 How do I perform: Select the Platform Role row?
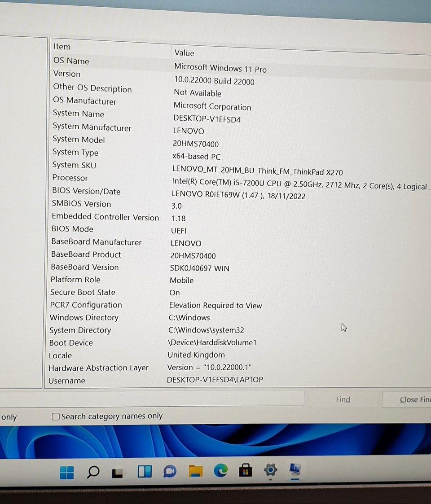75,280
